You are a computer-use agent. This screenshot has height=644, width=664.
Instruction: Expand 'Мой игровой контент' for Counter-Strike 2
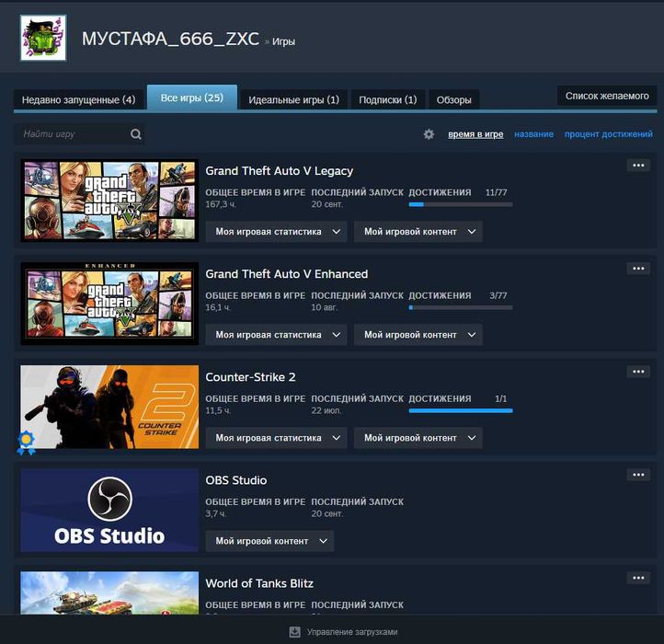click(418, 438)
